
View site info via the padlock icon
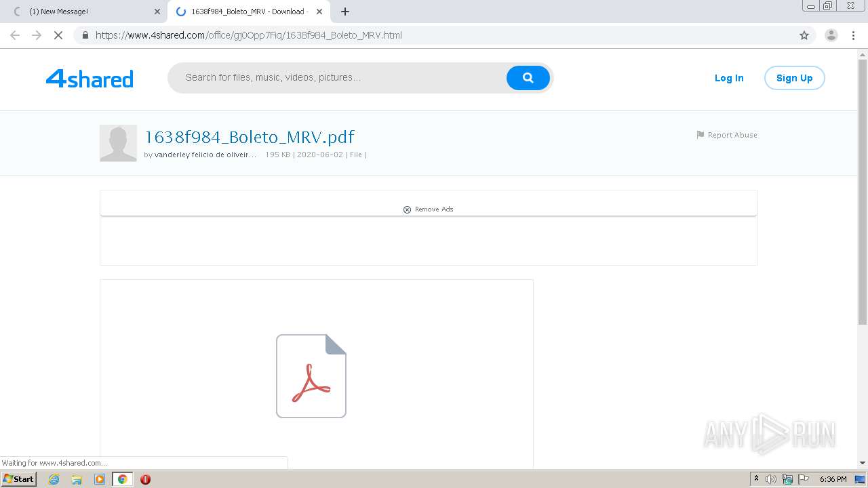85,35
